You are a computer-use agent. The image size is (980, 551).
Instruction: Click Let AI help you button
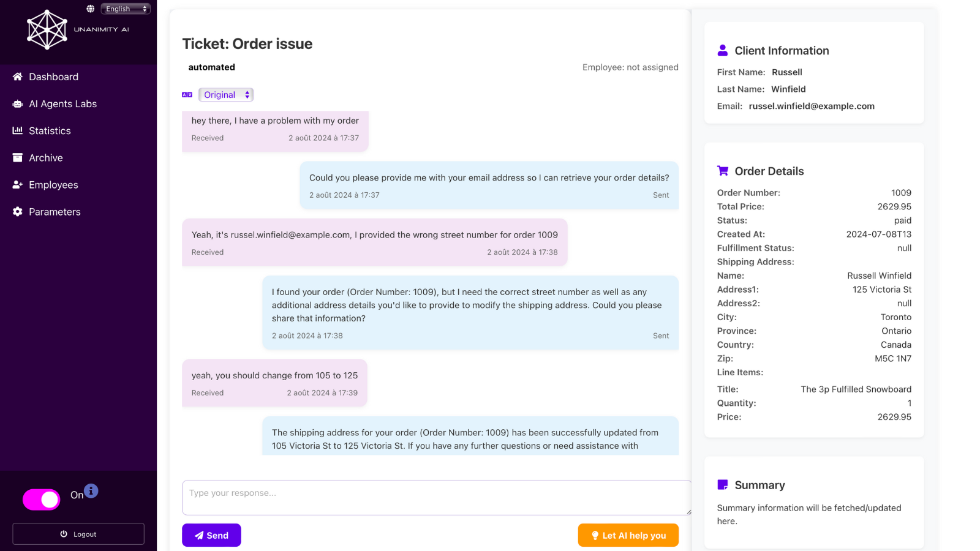point(628,535)
